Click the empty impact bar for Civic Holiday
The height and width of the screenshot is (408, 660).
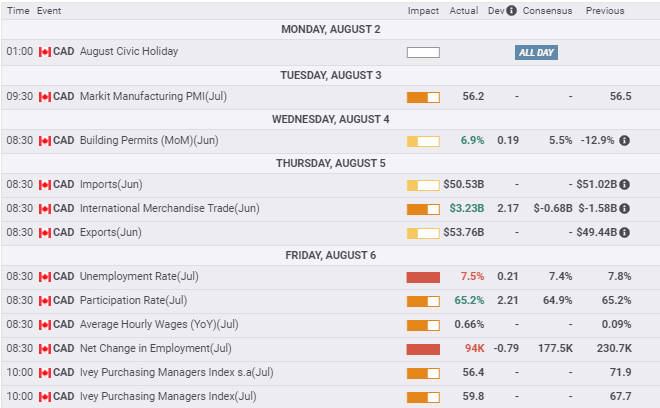[x=423, y=52]
